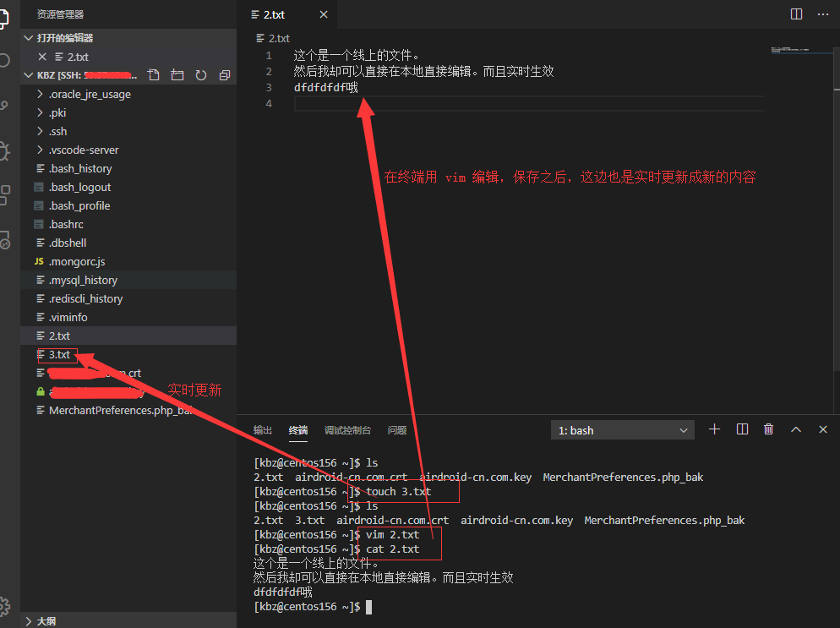840x628 pixels.
Task: Refresh the Explorer file list
Action: 200,74
